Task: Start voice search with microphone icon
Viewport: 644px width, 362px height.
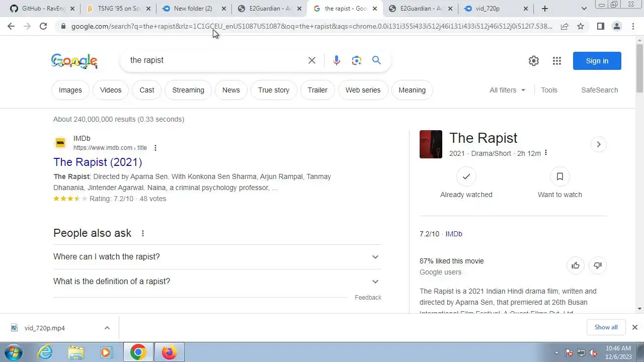Action: (x=337, y=60)
